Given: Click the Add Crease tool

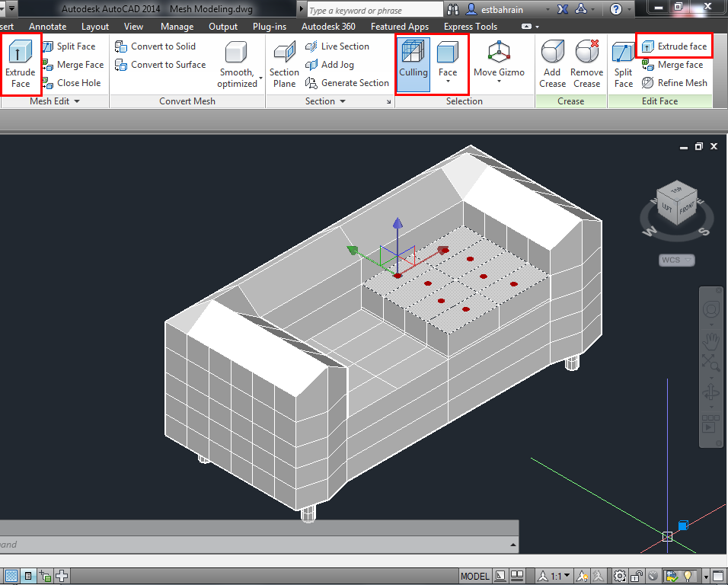Looking at the screenshot, I should click(x=552, y=64).
